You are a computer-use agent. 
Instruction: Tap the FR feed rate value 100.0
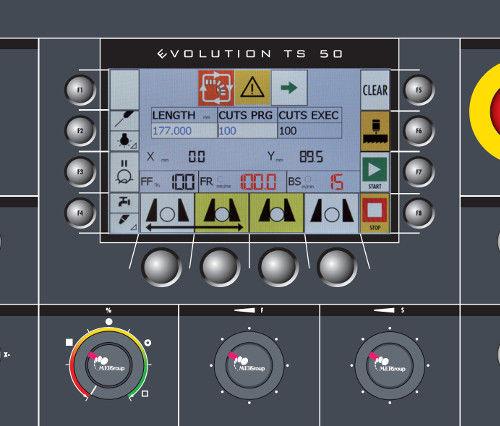[x=258, y=182]
